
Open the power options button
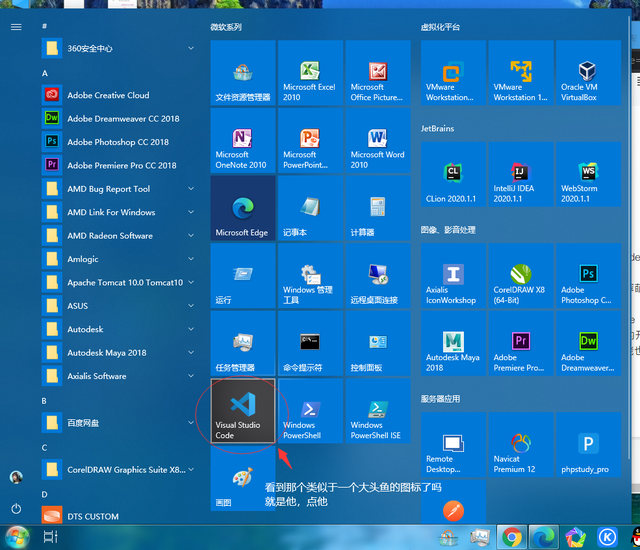click(16, 509)
